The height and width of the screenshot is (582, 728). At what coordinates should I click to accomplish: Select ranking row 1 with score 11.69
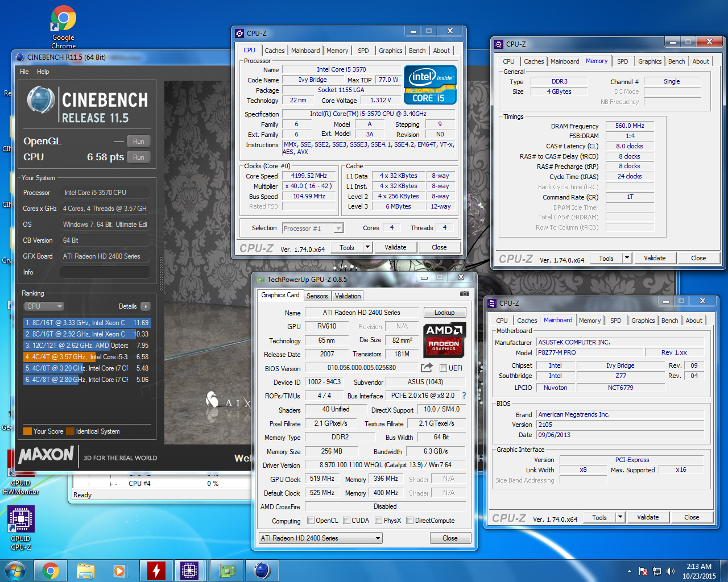point(87,323)
